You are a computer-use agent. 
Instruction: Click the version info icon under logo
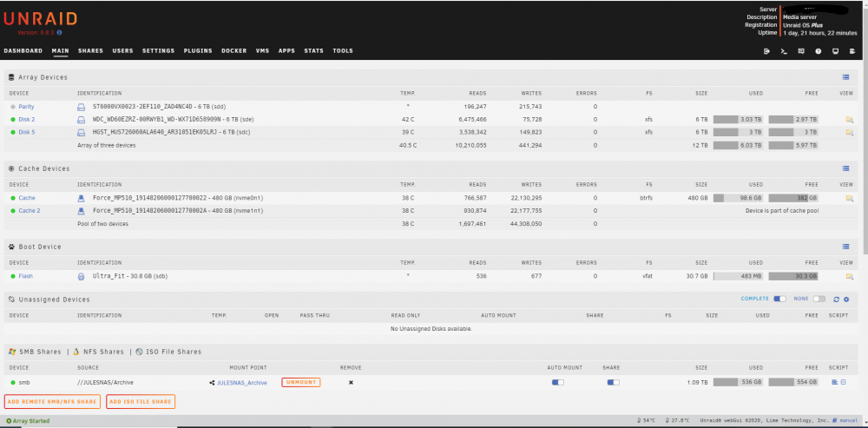[x=59, y=33]
